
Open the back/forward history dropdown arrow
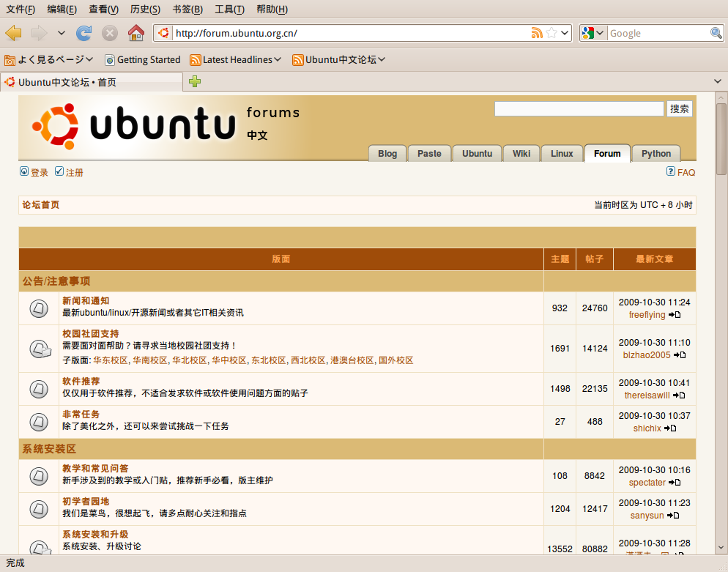62,33
